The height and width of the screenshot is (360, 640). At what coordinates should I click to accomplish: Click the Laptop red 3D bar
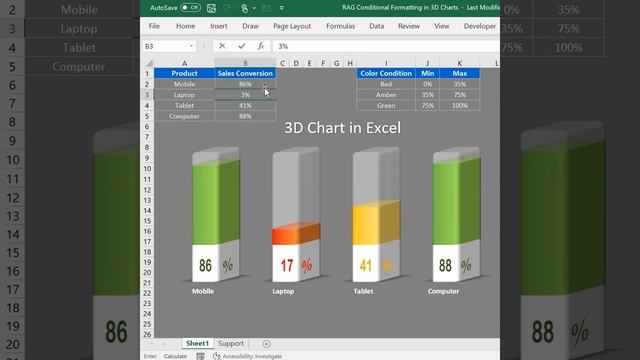[x=296, y=234]
